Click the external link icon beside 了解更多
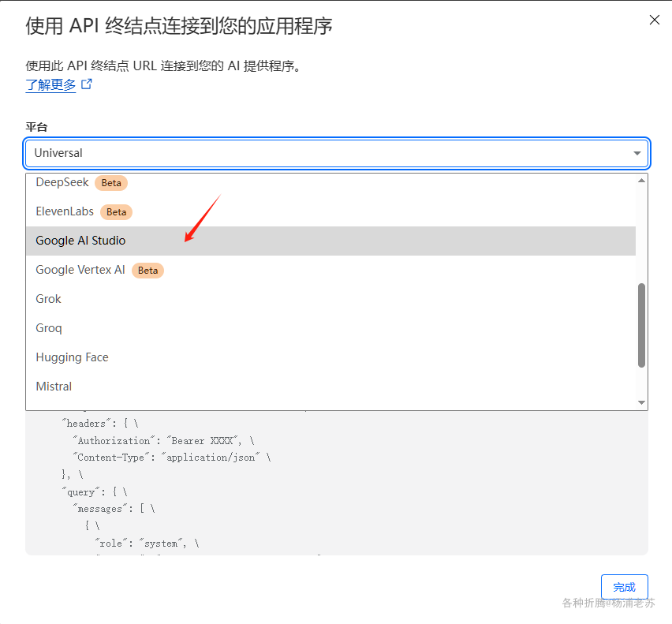 (87, 84)
